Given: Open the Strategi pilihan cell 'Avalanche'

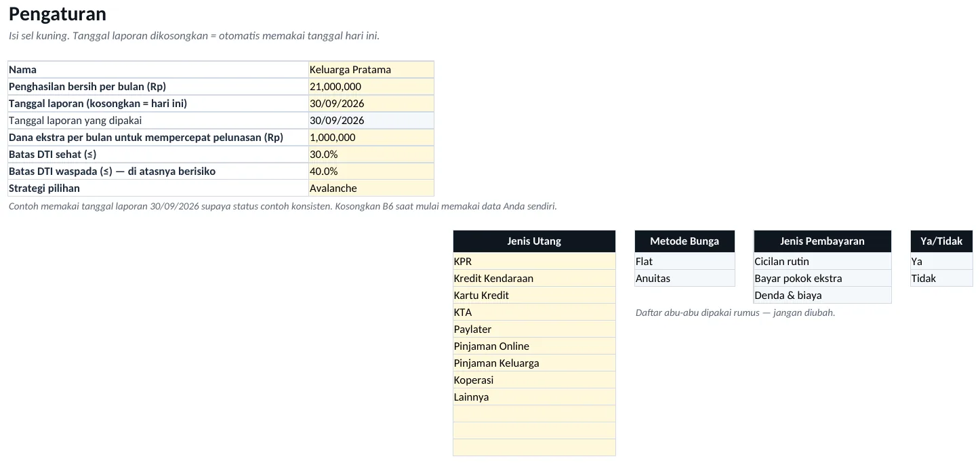Looking at the screenshot, I should coord(371,188).
